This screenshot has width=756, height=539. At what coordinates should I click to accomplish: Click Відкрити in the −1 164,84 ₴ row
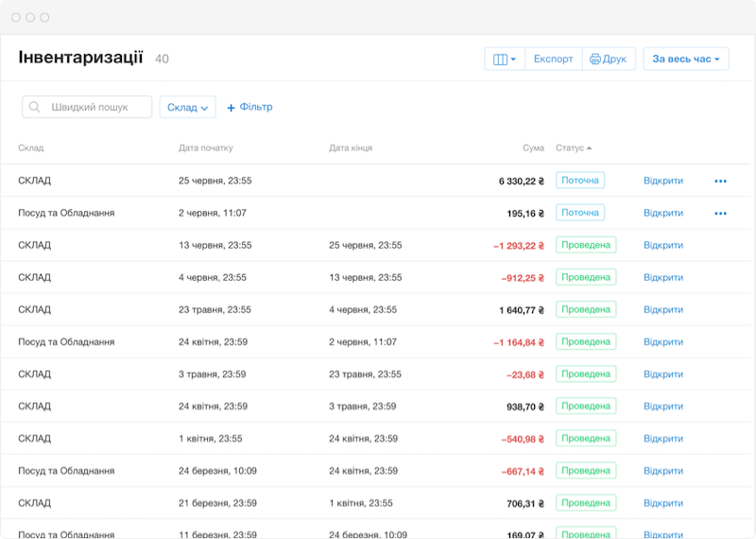coord(663,342)
